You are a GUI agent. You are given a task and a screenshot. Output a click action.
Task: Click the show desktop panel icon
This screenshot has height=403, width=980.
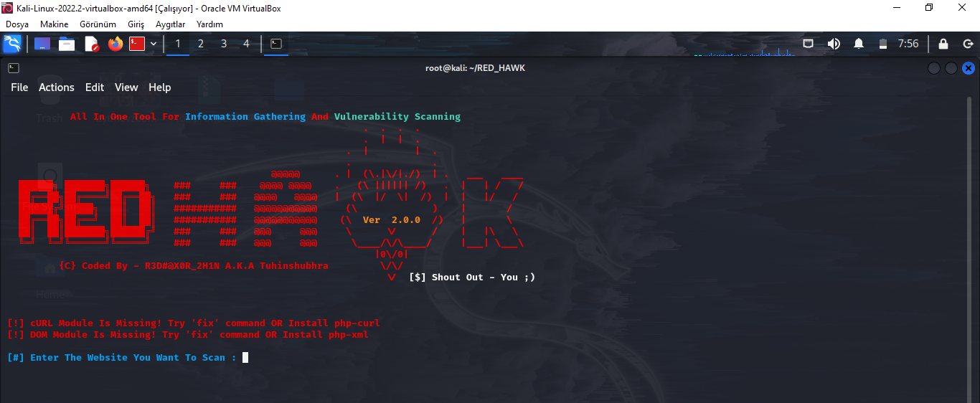point(42,44)
